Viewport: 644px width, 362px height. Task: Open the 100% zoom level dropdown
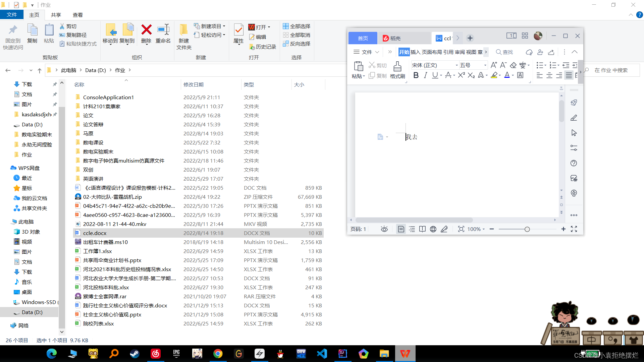pyautogui.click(x=476, y=229)
